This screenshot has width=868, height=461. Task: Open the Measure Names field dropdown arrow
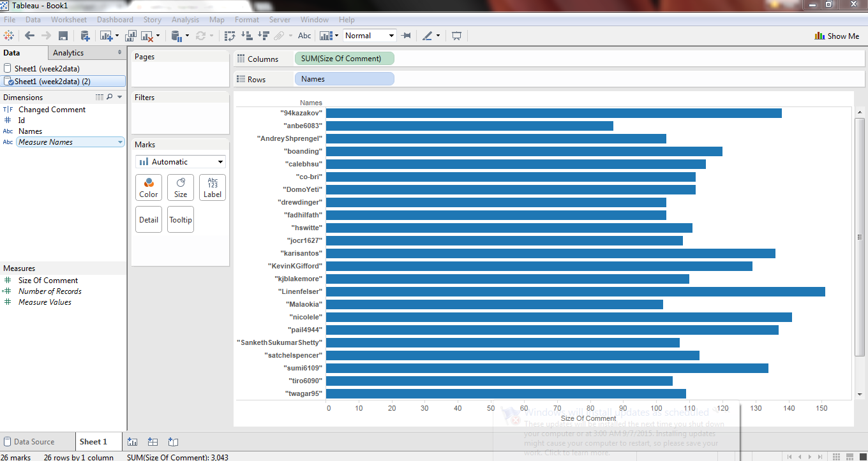click(120, 142)
